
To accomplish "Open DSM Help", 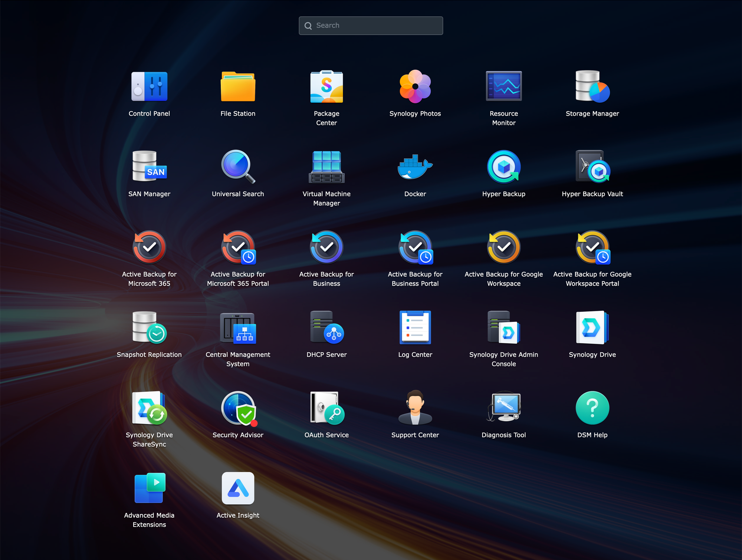I will tap(592, 408).
